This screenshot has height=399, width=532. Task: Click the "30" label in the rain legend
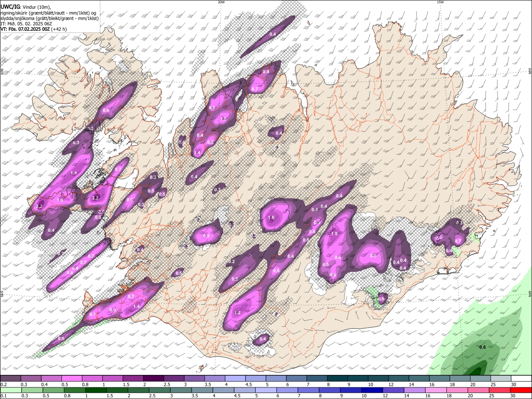[x=512, y=396]
